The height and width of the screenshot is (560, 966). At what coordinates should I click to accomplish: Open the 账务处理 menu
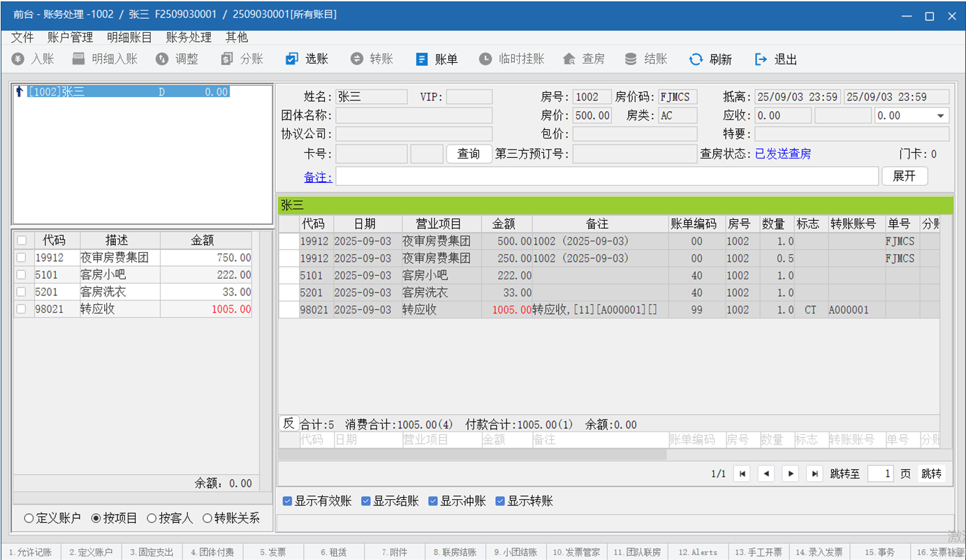tap(189, 38)
